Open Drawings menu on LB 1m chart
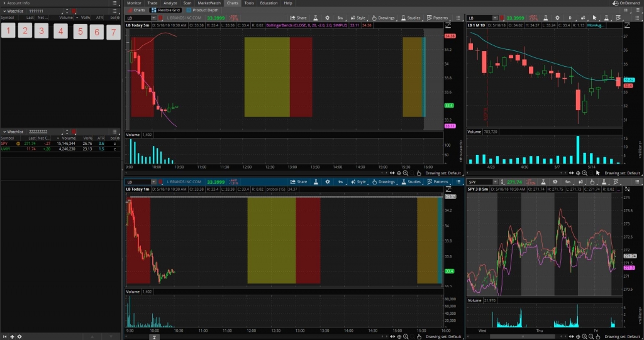 [384, 182]
